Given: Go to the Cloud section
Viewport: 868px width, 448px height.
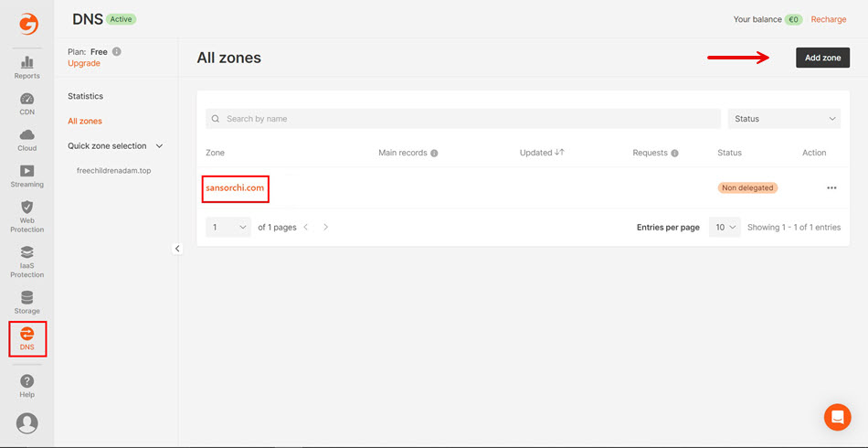Looking at the screenshot, I should click(x=26, y=139).
